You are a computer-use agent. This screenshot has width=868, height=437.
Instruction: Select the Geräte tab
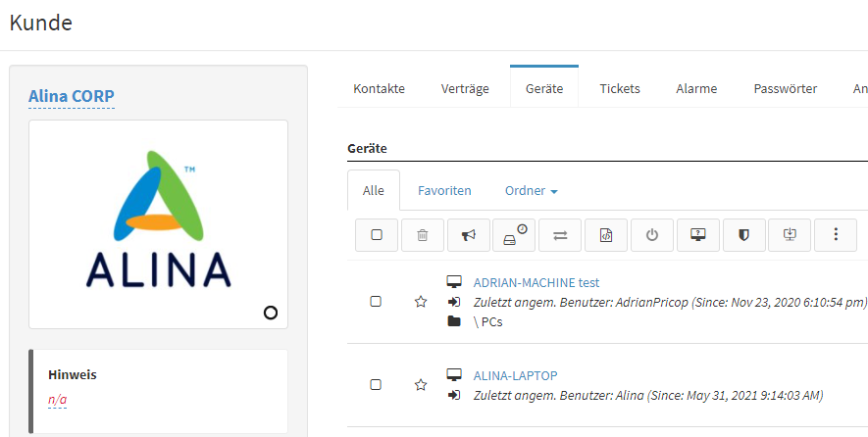[544, 88]
